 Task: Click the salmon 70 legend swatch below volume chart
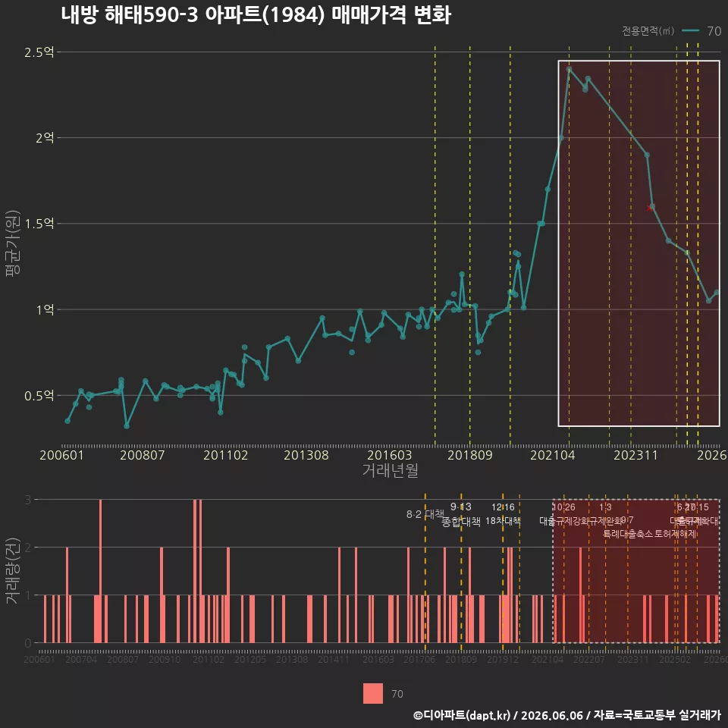point(373,694)
